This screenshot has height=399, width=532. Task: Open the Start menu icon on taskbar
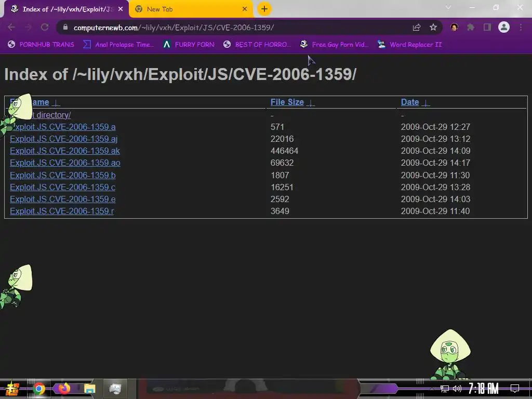click(12, 389)
